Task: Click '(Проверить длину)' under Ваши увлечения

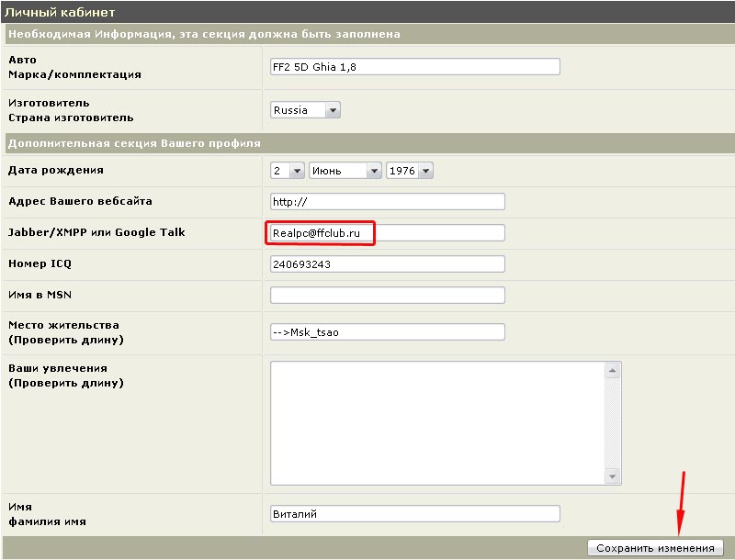Action: pyautogui.click(x=66, y=383)
